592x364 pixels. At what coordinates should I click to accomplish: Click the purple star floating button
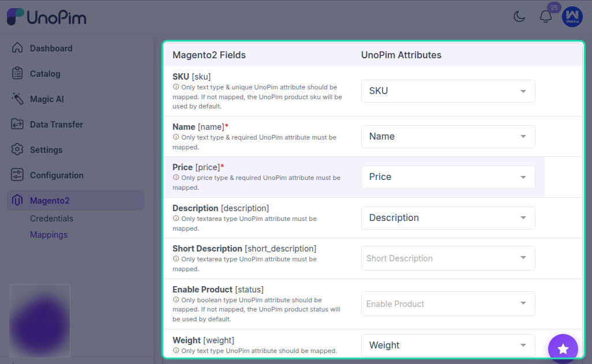pyautogui.click(x=563, y=348)
